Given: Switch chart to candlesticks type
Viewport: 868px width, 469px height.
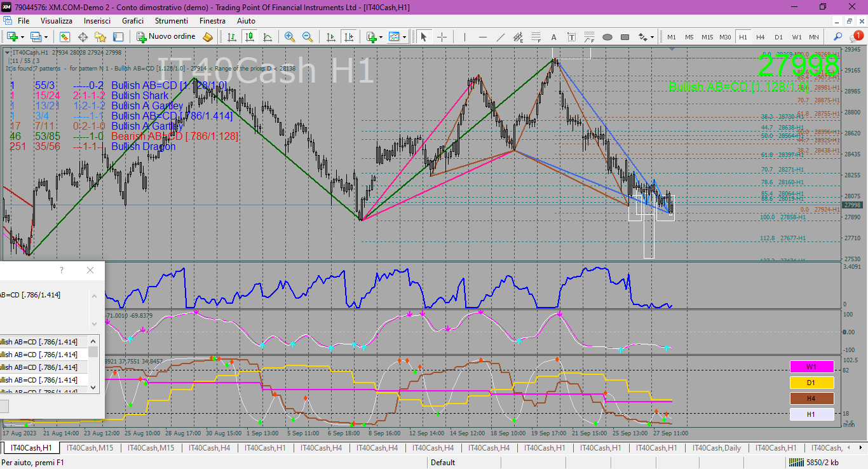Looking at the screenshot, I should coord(249,37).
